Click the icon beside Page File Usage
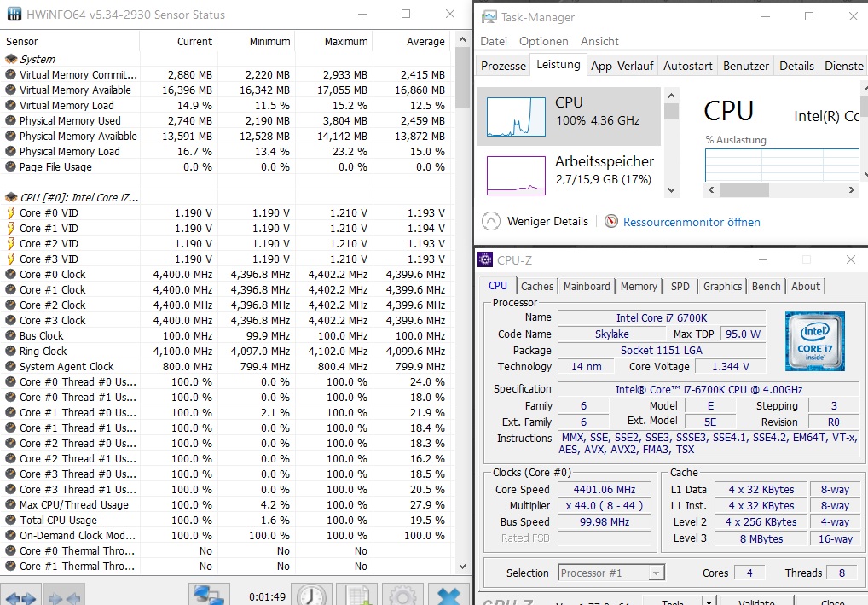Viewport: 868px width, 605px height. point(10,166)
